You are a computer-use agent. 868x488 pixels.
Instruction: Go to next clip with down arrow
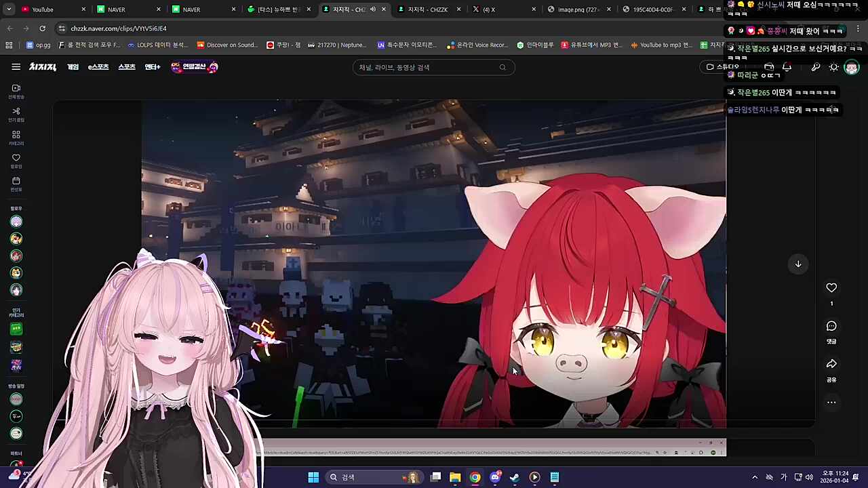point(798,264)
